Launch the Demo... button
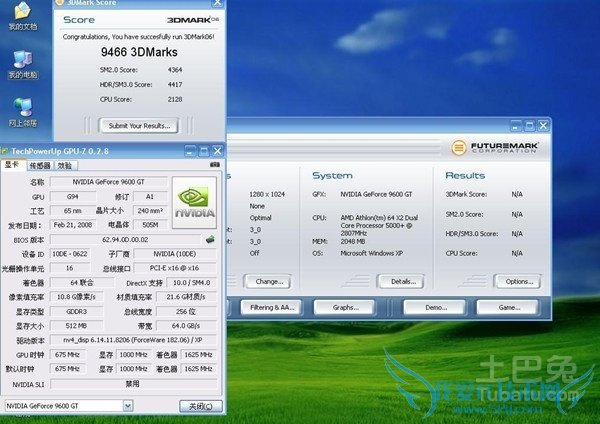 [436, 307]
